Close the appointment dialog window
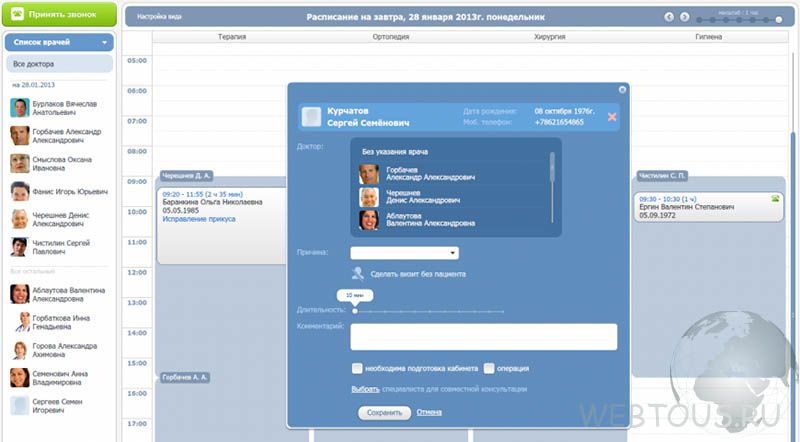 (622, 89)
